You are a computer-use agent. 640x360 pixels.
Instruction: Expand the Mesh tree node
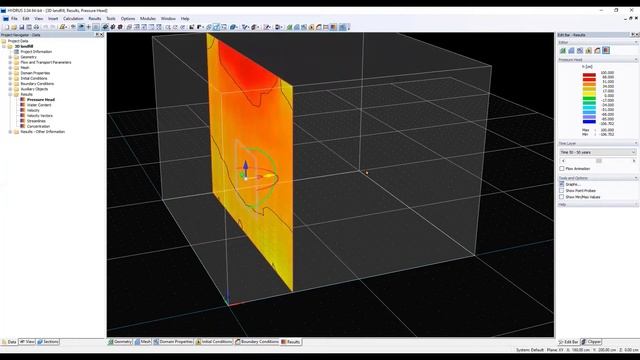click(10, 68)
